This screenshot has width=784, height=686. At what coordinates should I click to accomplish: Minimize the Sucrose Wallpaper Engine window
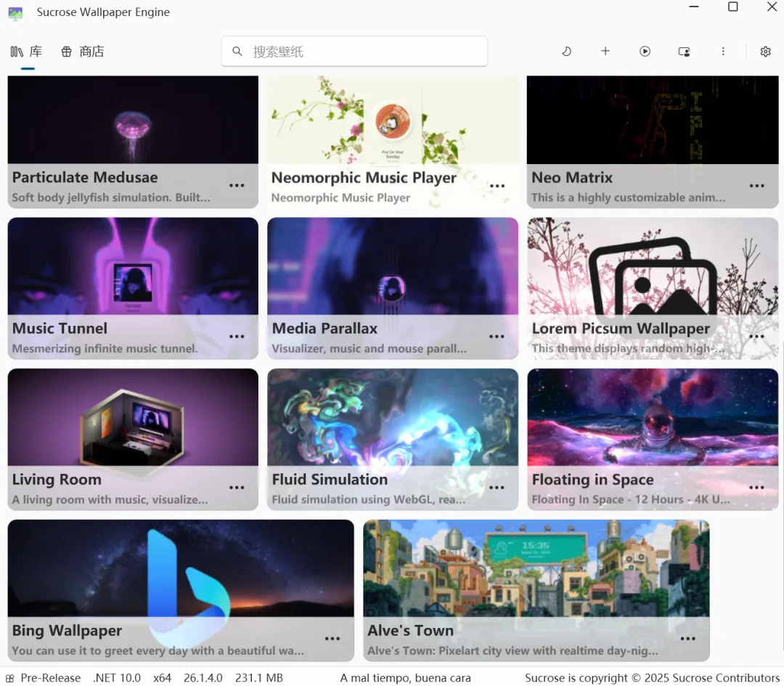click(x=693, y=7)
